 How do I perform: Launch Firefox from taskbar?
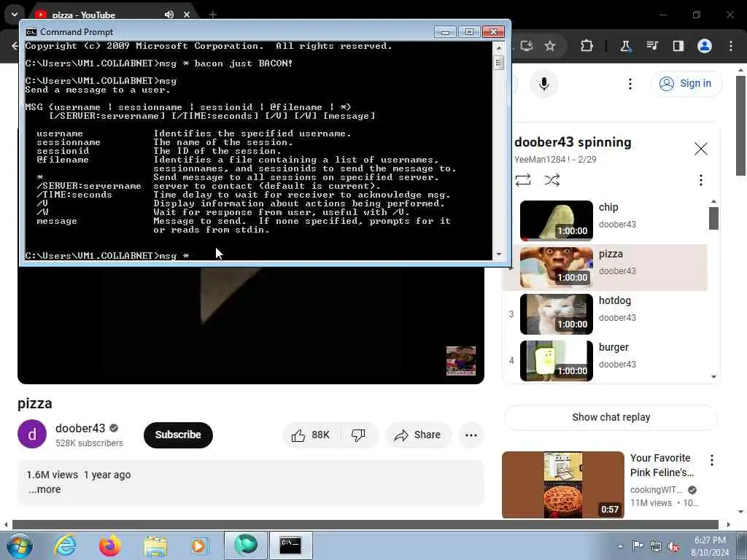point(110,545)
